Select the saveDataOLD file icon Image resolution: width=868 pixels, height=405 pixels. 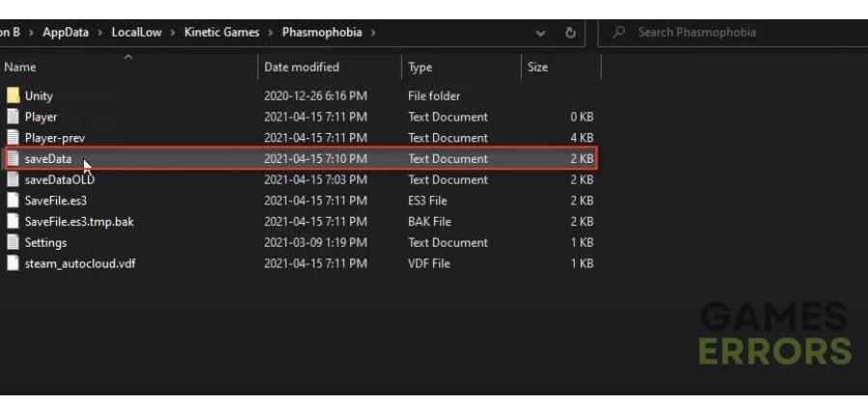click(x=14, y=179)
